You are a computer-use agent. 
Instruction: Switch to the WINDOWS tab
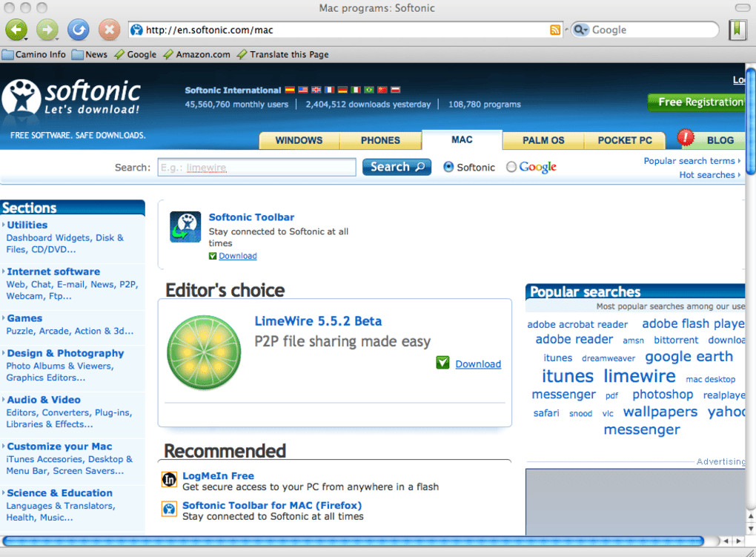pos(299,140)
